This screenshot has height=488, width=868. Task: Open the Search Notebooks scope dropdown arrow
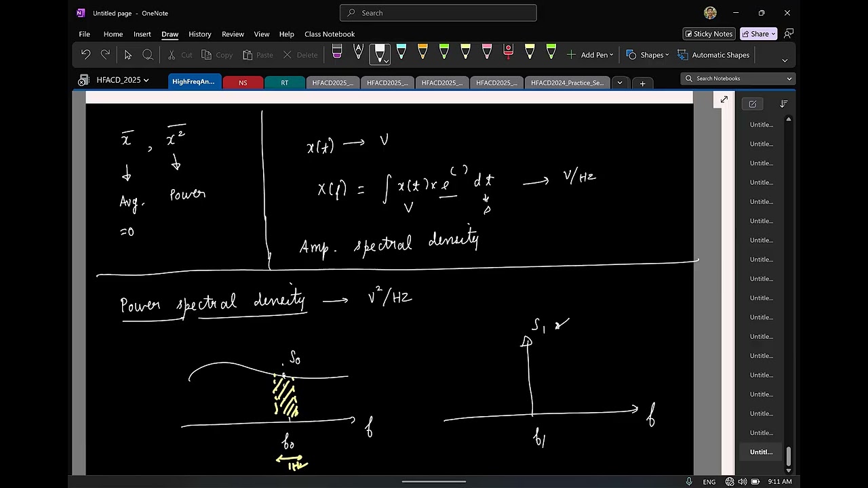click(789, 79)
